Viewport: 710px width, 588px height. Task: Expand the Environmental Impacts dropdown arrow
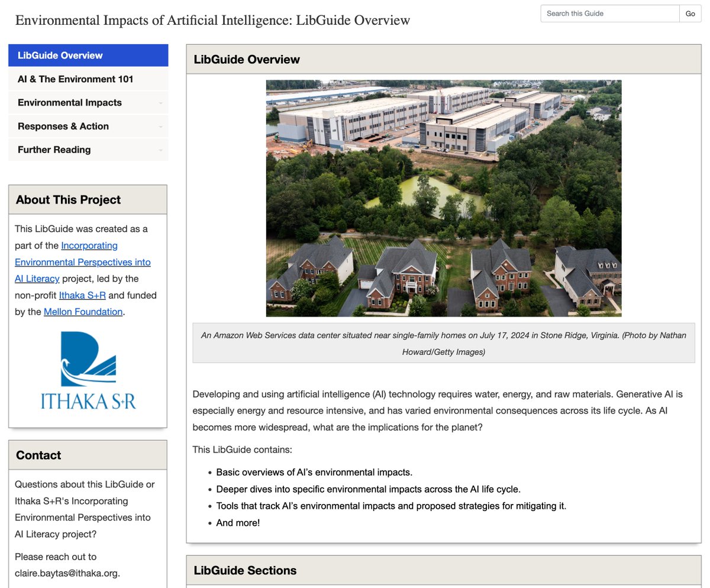[160, 104]
